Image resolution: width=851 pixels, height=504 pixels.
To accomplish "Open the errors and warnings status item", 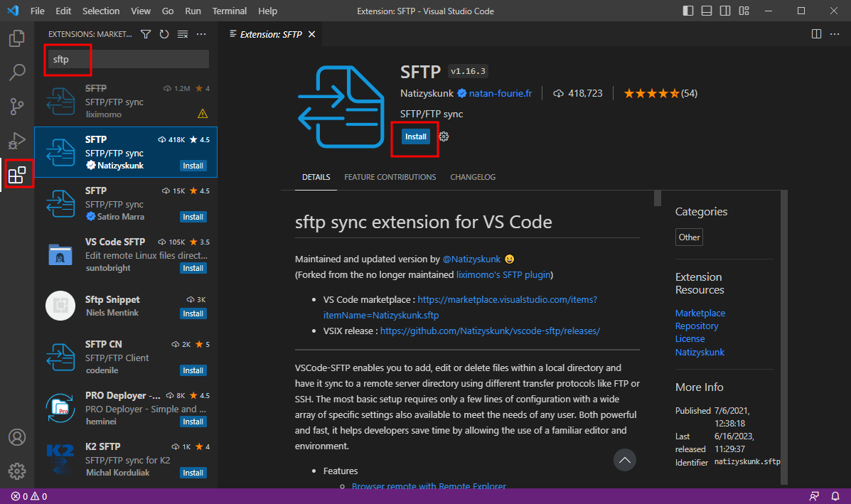I will pyautogui.click(x=29, y=496).
